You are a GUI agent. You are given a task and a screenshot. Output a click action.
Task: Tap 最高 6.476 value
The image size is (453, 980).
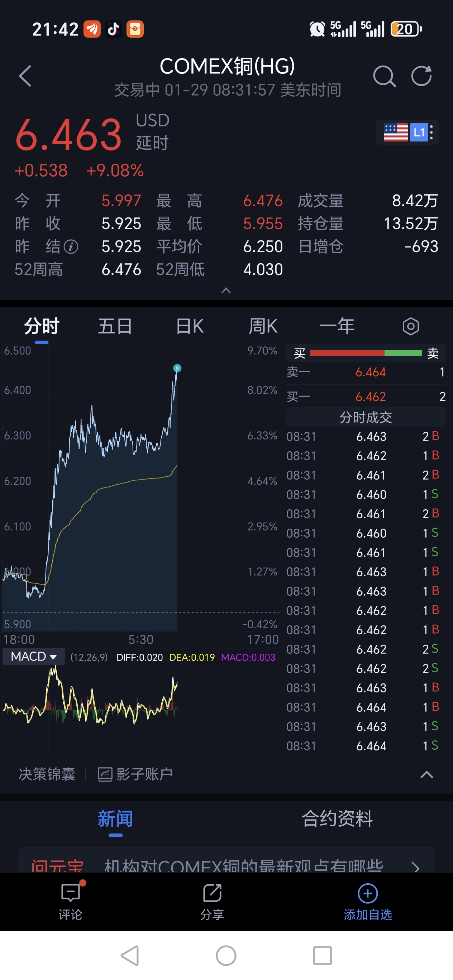click(x=263, y=201)
